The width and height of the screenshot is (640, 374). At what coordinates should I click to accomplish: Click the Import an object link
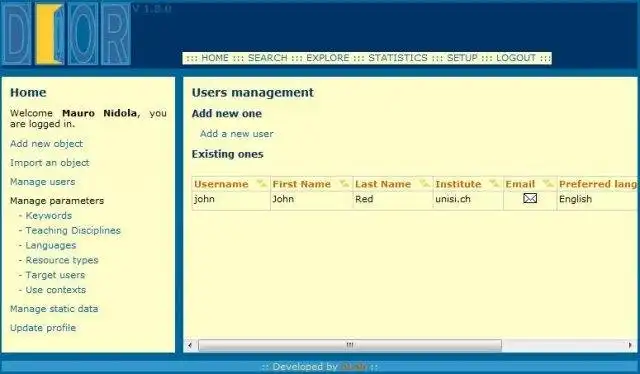click(50, 163)
